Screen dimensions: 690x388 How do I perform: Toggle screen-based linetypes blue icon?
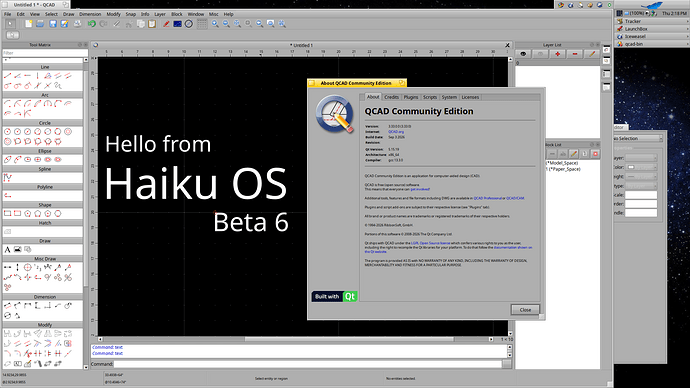[x=177, y=24]
